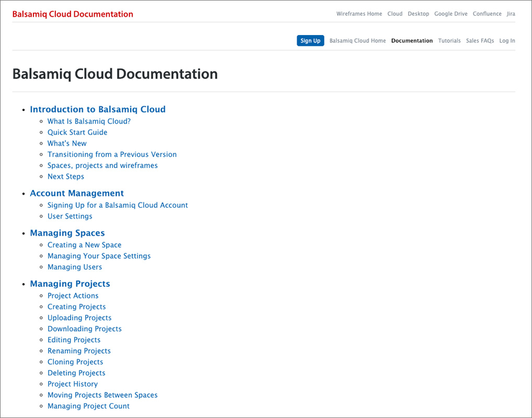532x418 pixels.
Task: Click the blue Sign Up button
Action: tap(310, 41)
